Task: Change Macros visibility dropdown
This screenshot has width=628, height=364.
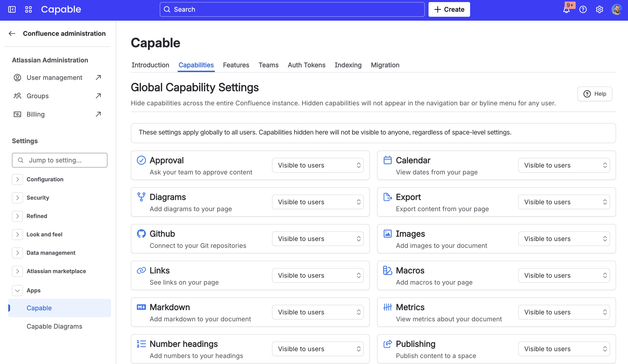Action: tap(564, 275)
